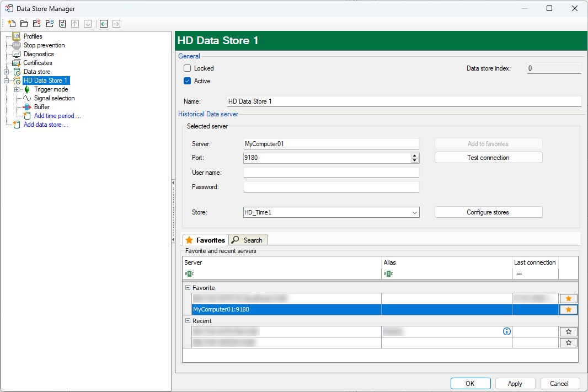Click the info icon in the Recent row
This screenshot has width=588, height=392.
(507, 331)
